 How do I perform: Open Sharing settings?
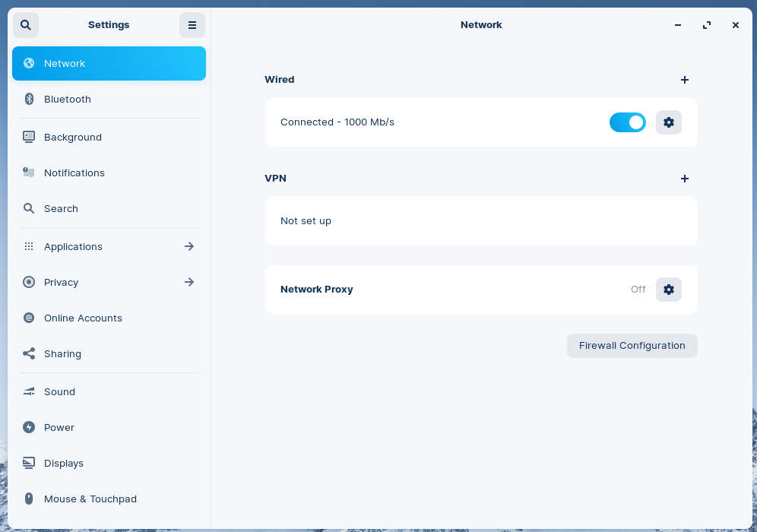(x=62, y=353)
